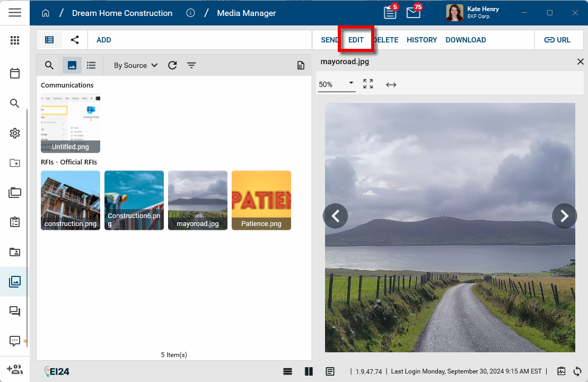The width and height of the screenshot is (588, 382).
Task: Click the fit-width arrows icon
Action: (x=391, y=84)
